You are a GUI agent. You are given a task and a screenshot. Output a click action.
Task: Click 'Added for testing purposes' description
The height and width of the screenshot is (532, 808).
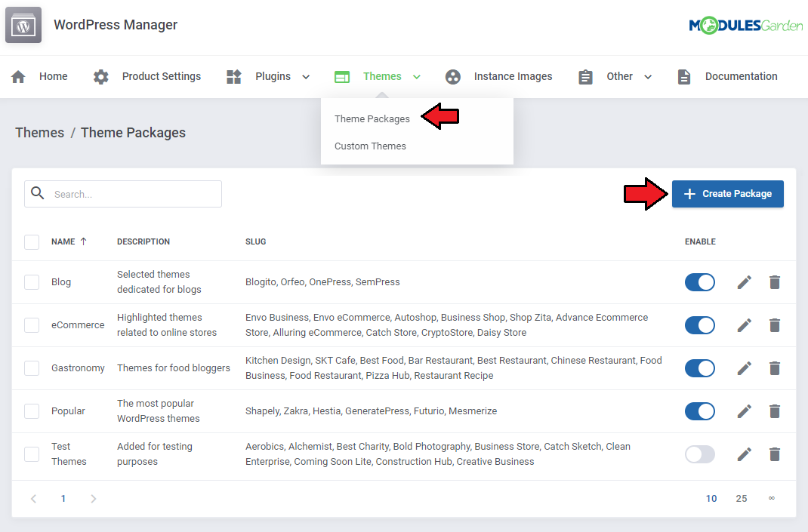click(x=155, y=454)
